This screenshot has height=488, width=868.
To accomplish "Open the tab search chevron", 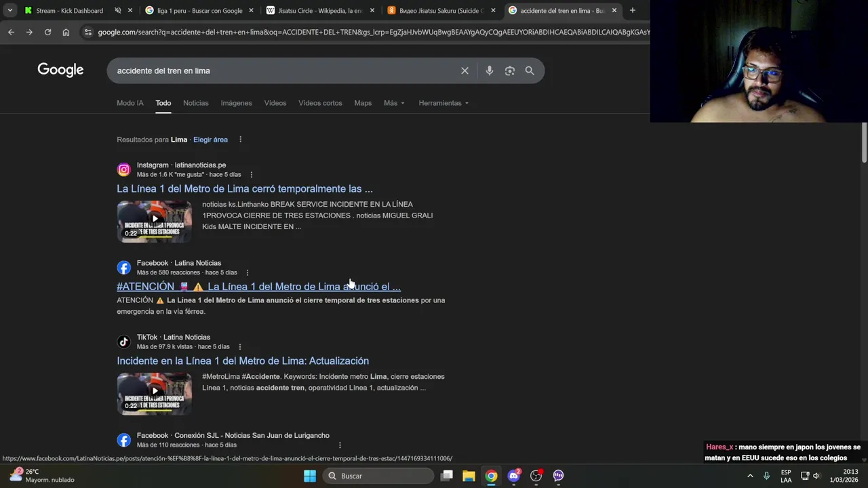I will [x=9, y=10].
